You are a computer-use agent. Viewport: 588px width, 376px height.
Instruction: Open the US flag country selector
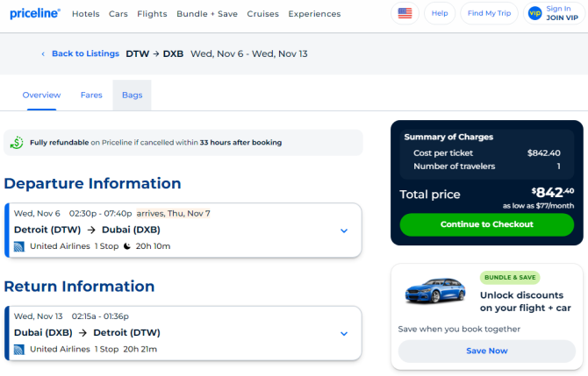pos(405,13)
